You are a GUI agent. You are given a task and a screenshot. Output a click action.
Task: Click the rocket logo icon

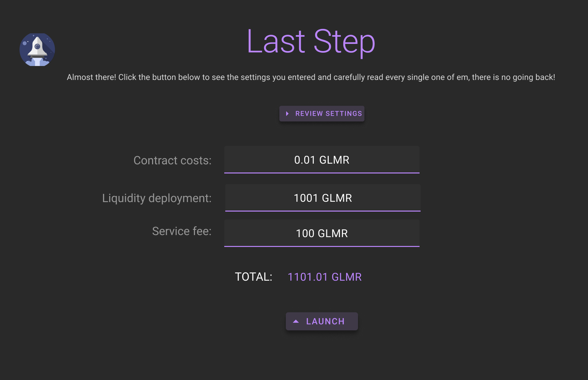tap(37, 50)
